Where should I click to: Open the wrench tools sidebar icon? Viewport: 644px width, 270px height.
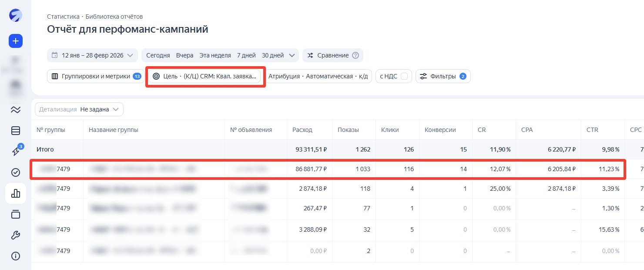tap(16, 236)
